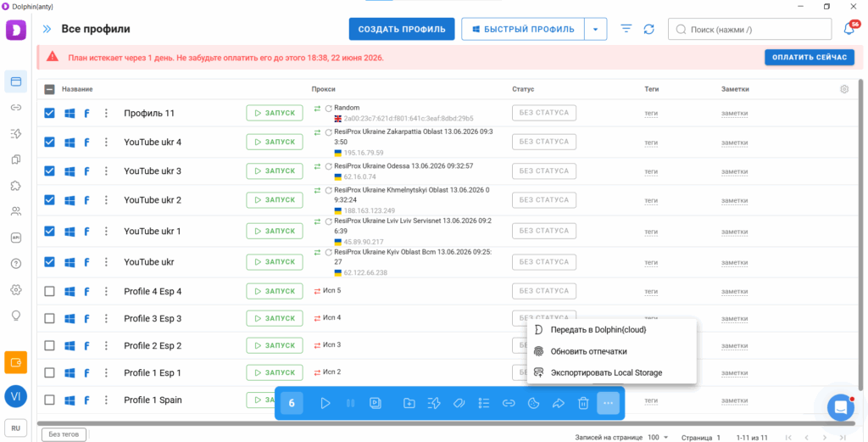Click the trash icon in bulk toolbar
Viewport: 868px width, 442px height.
583,403
